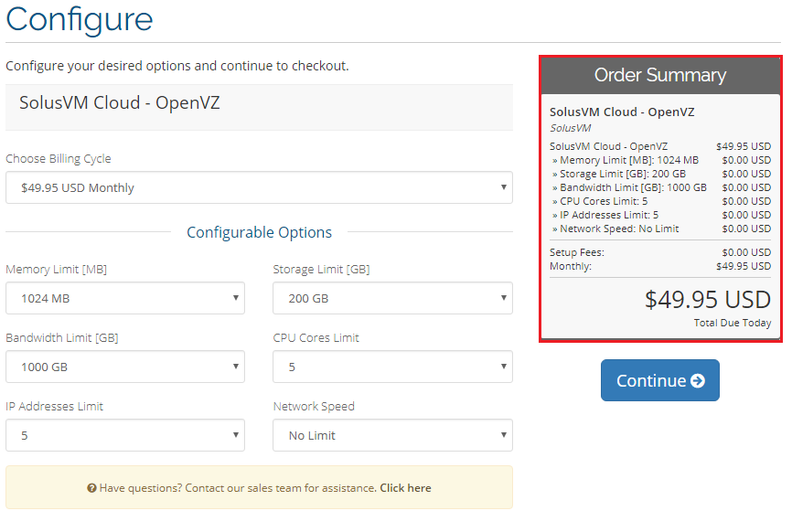Click the 'Network Speed' field label

(x=314, y=407)
